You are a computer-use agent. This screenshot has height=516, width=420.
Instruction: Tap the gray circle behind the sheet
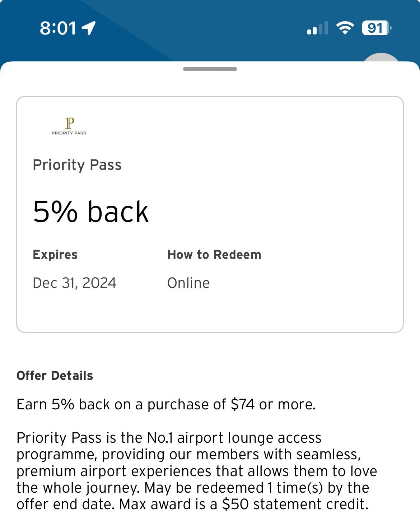pos(381,58)
